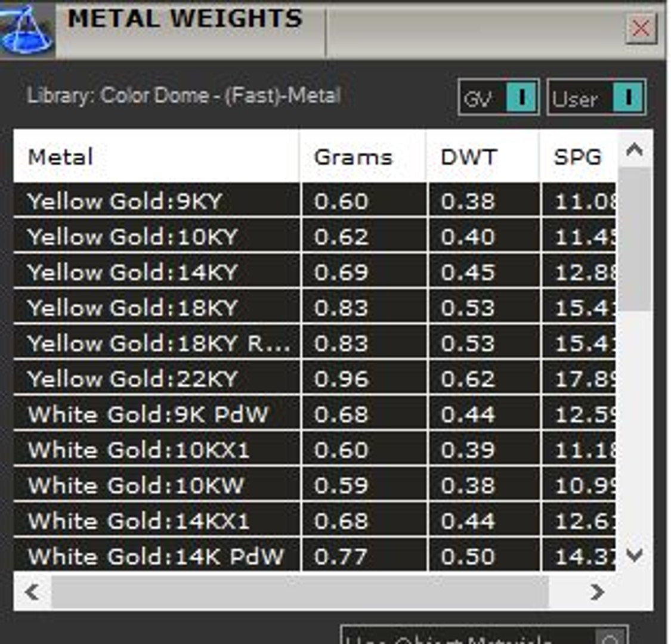671x644 pixels.
Task: Toggle the GV library switch
Action: [x=522, y=97]
